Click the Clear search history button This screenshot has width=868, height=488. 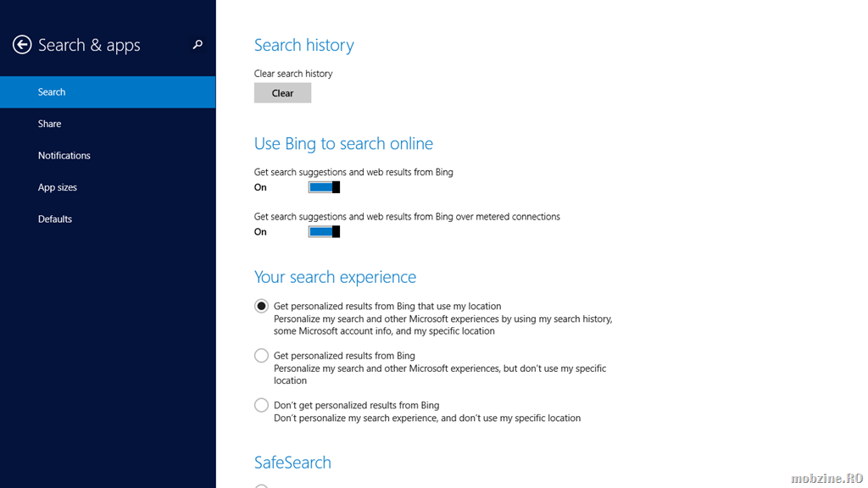(x=282, y=93)
